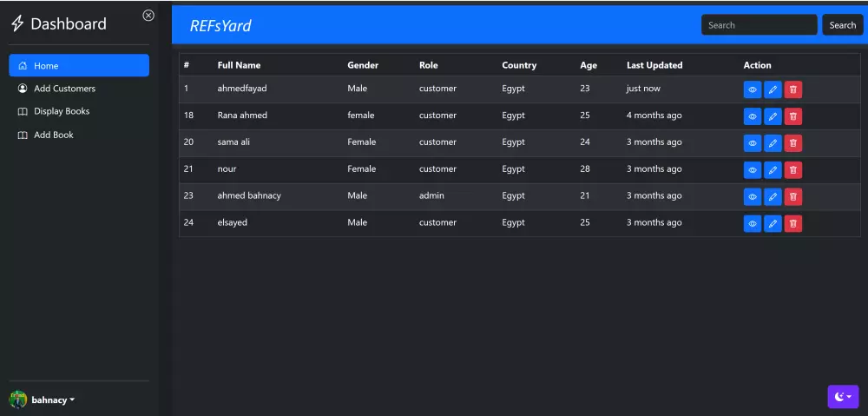Edit ahmed bahnacy with the pencil icon

coord(773,197)
